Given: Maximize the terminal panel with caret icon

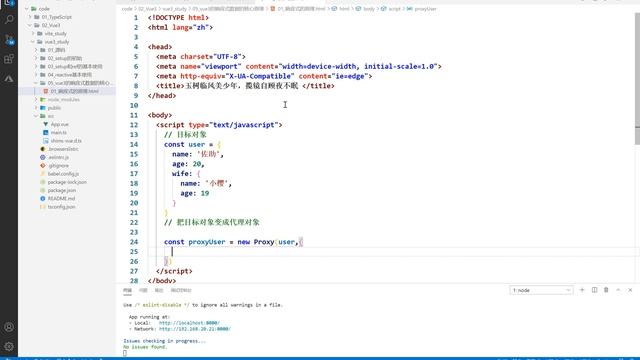Looking at the screenshot, I should 618,290.
